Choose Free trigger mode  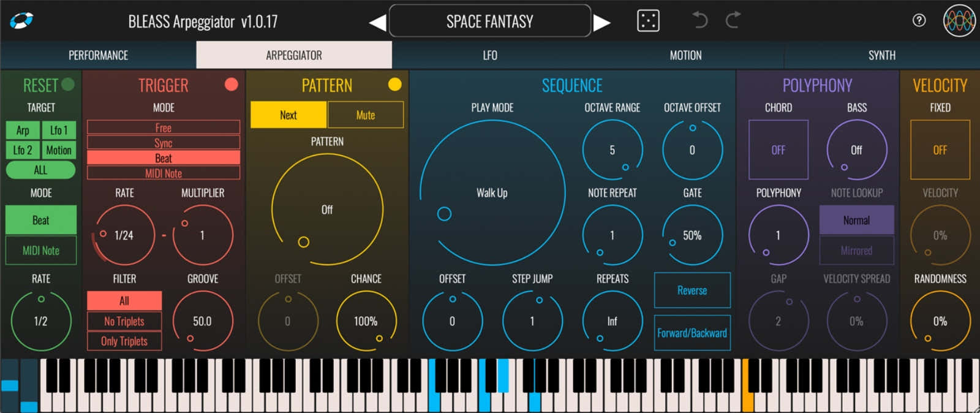coord(164,127)
